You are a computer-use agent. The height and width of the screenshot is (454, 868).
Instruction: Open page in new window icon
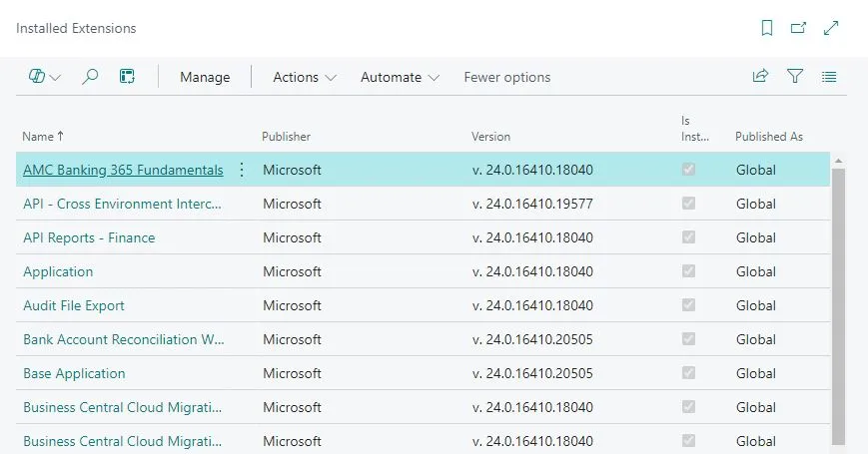tap(798, 28)
